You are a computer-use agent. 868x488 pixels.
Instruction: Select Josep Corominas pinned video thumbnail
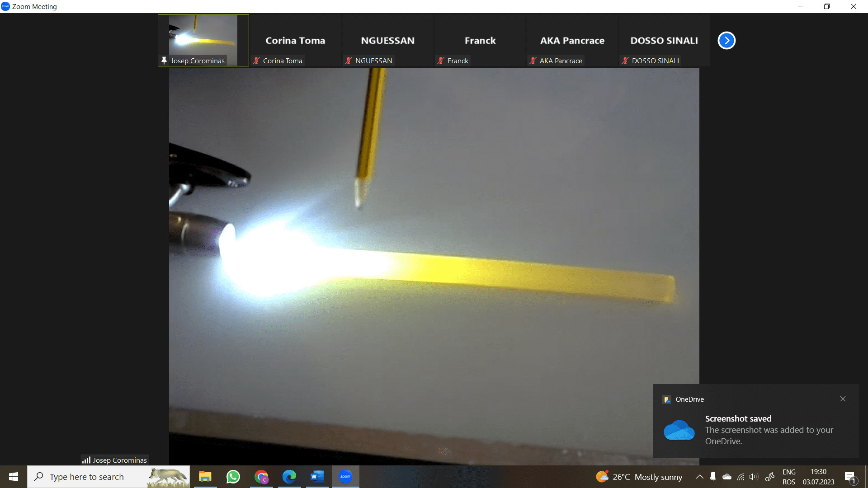pos(203,41)
